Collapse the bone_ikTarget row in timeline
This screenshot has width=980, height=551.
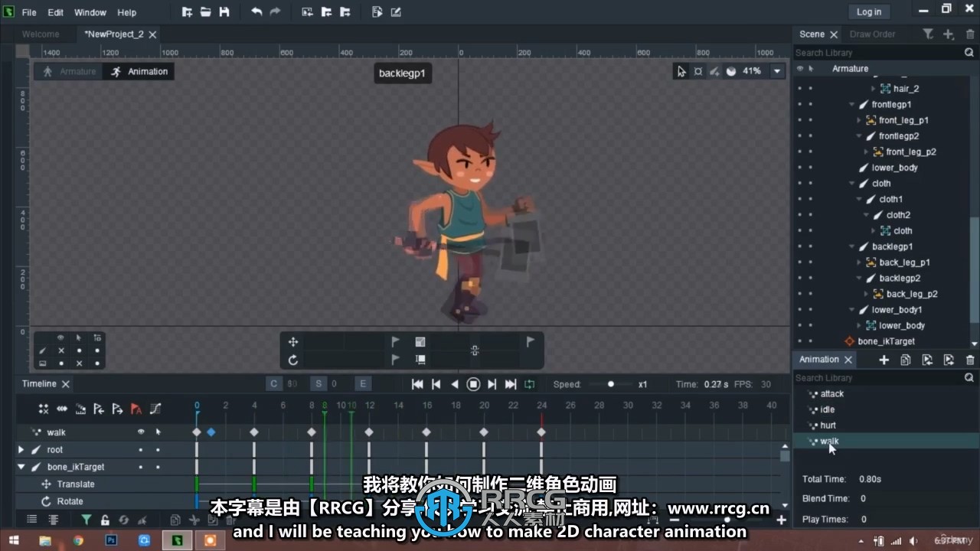click(x=21, y=467)
